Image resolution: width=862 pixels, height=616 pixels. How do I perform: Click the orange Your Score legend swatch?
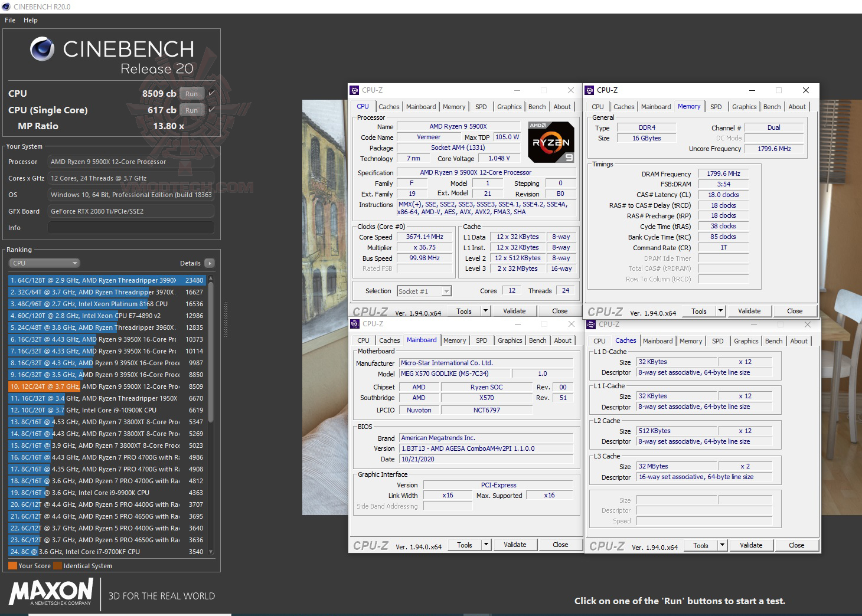coord(12,566)
